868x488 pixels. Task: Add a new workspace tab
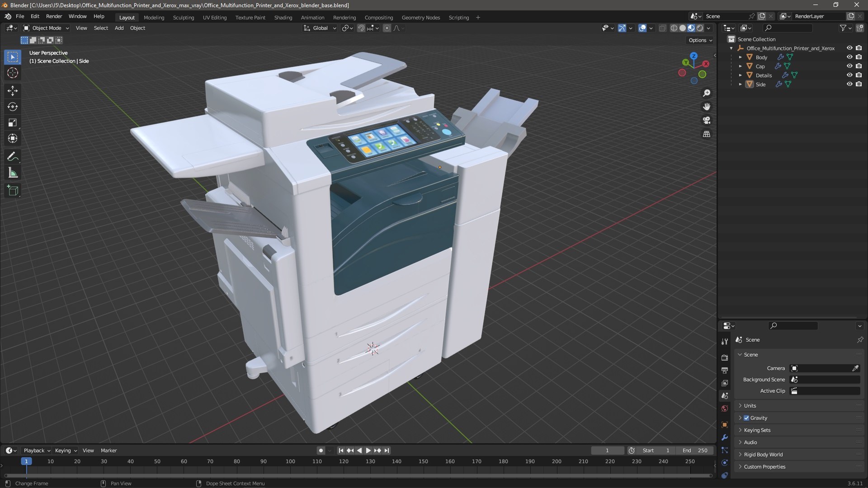478,18
